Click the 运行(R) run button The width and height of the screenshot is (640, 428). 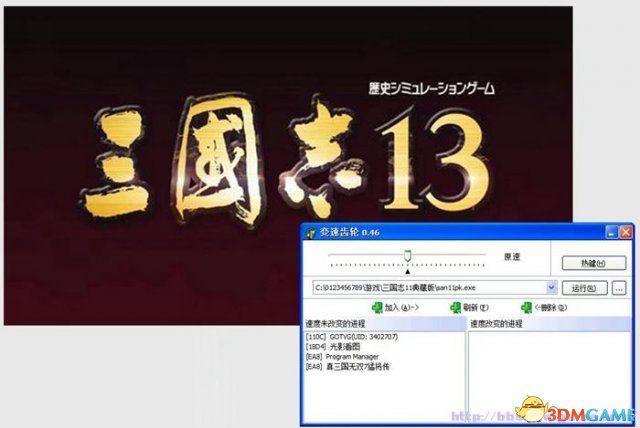[x=584, y=288]
